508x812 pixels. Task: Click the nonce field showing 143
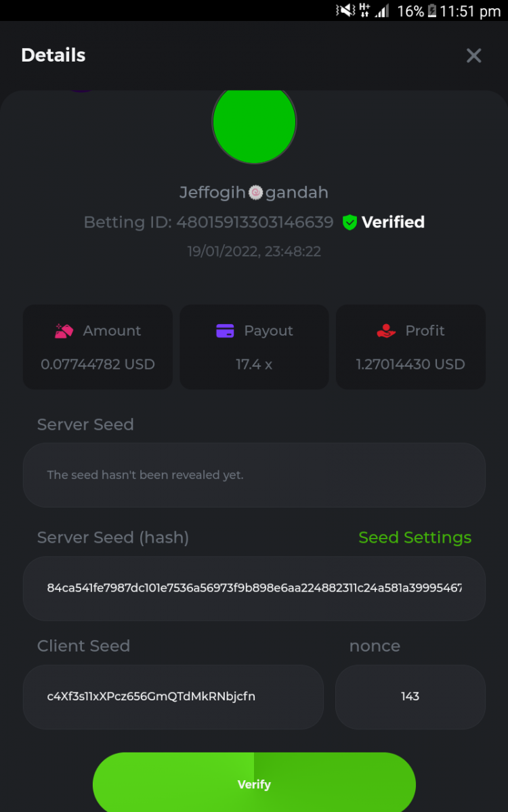(410, 696)
